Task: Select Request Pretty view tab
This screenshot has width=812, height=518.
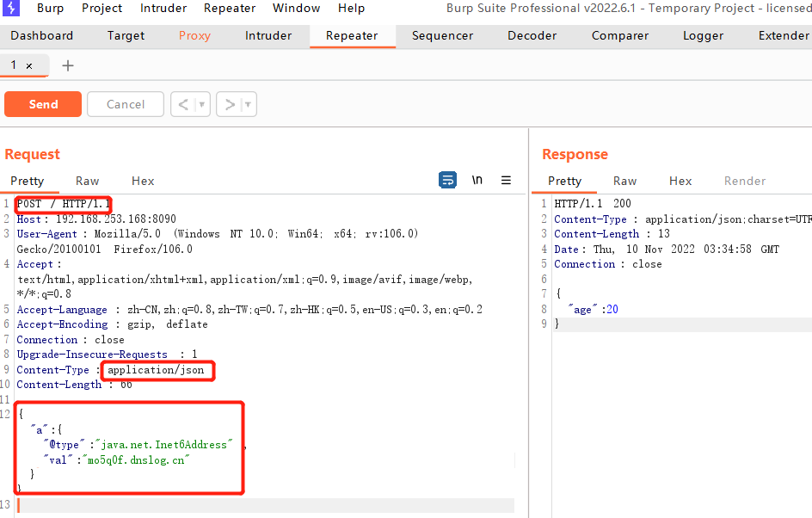Action: tap(28, 182)
